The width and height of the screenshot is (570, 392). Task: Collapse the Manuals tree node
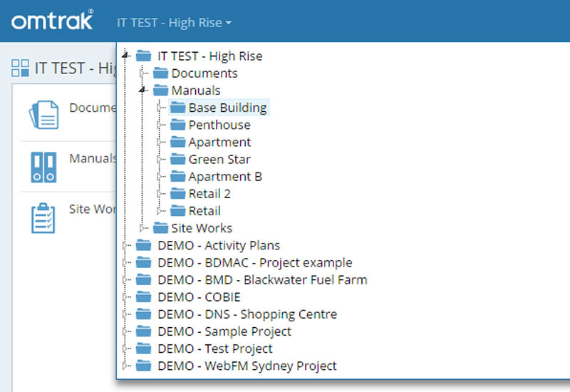pyautogui.click(x=142, y=90)
